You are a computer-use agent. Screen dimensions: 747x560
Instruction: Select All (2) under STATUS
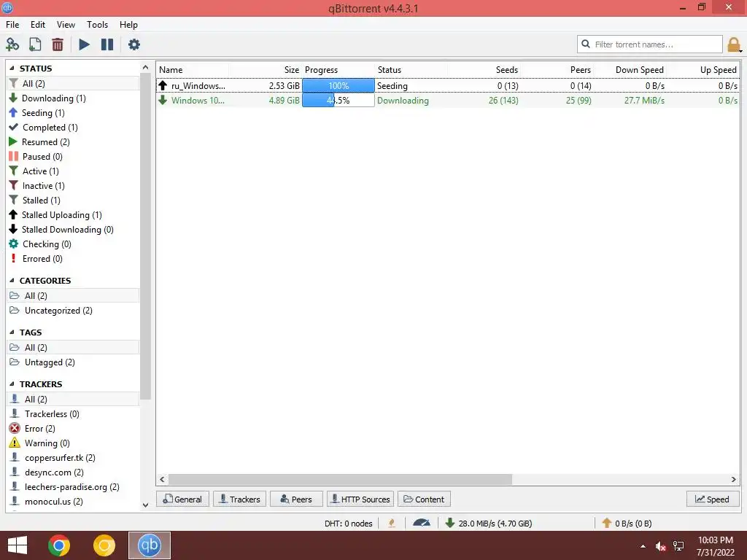point(74,83)
